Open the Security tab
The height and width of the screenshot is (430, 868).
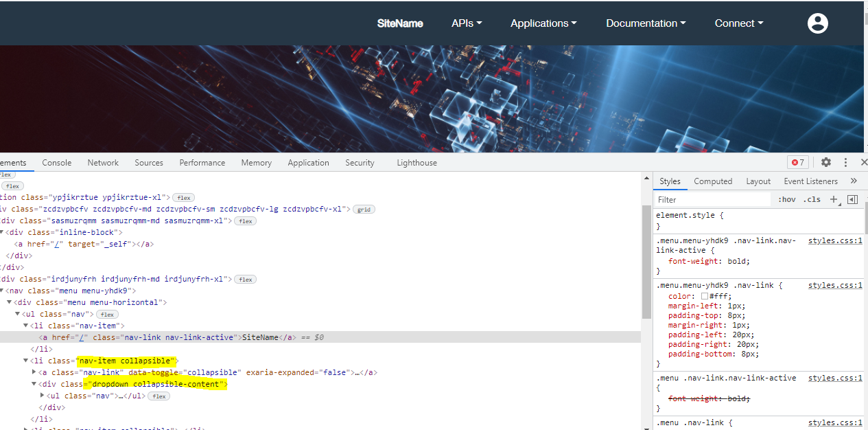click(x=360, y=163)
